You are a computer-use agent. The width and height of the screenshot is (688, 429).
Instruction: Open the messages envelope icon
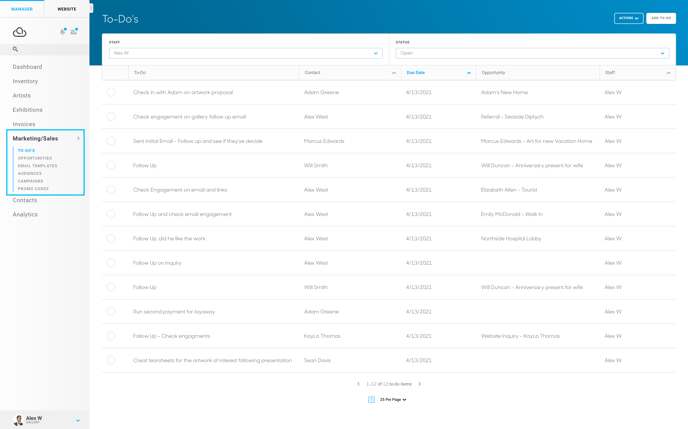coord(74,31)
